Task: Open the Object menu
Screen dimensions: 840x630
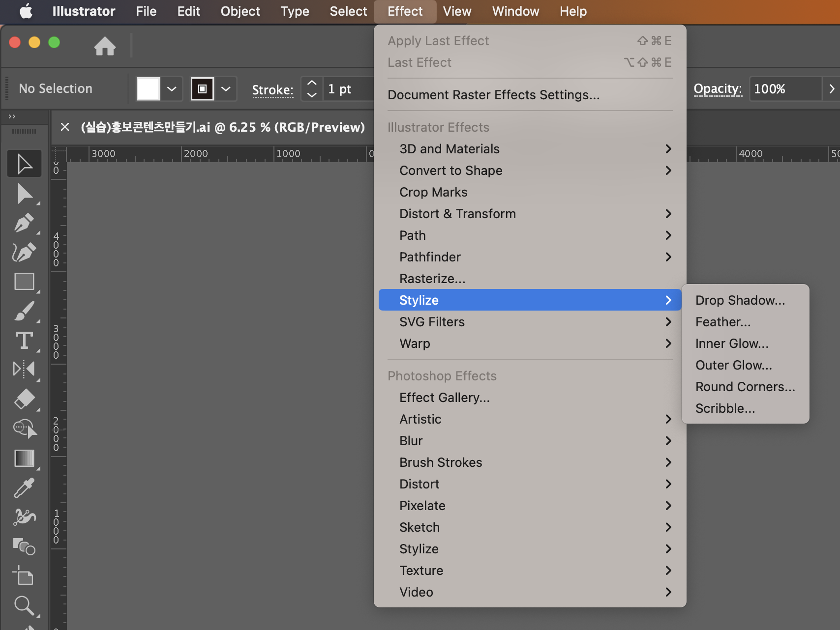Action: (x=240, y=11)
